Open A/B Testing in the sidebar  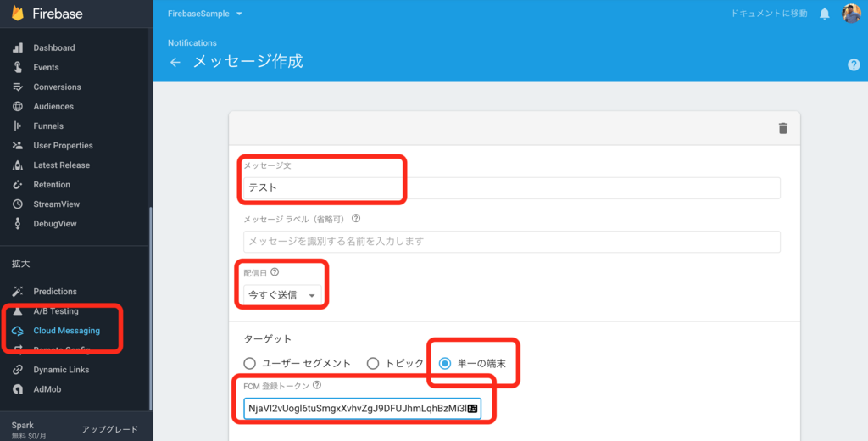pos(56,310)
